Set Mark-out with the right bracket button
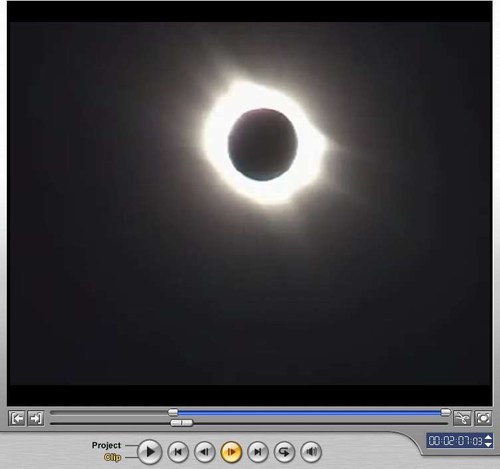Screen dimensions: 500x469 click(36, 418)
